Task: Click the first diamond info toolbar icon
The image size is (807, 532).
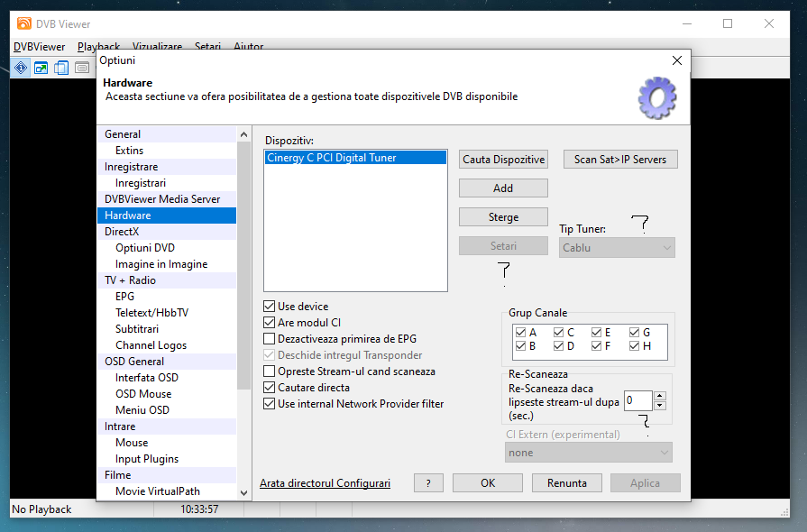Action: click(x=21, y=68)
